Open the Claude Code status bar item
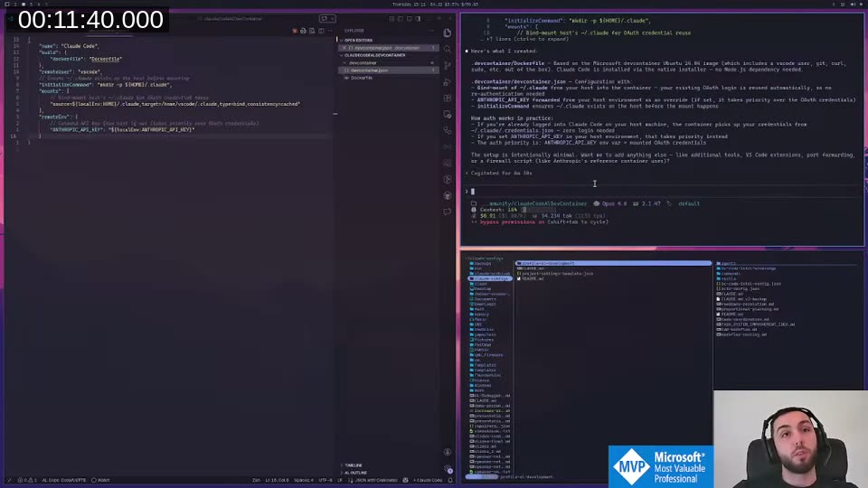The width and height of the screenshot is (868, 488). (x=428, y=480)
